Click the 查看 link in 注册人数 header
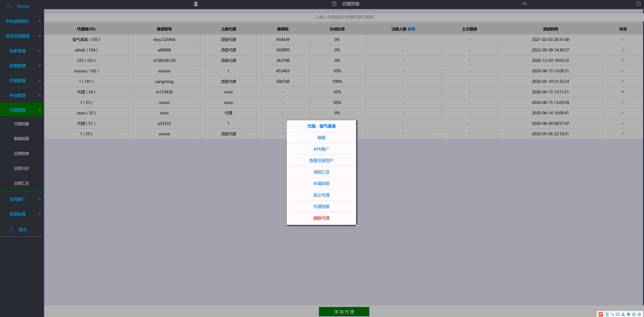 tap(411, 29)
